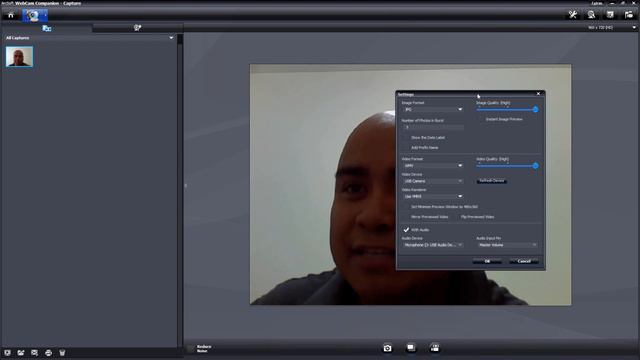Email the capture using the envelope icon
This screenshot has width=640, height=360.
(x=35, y=353)
